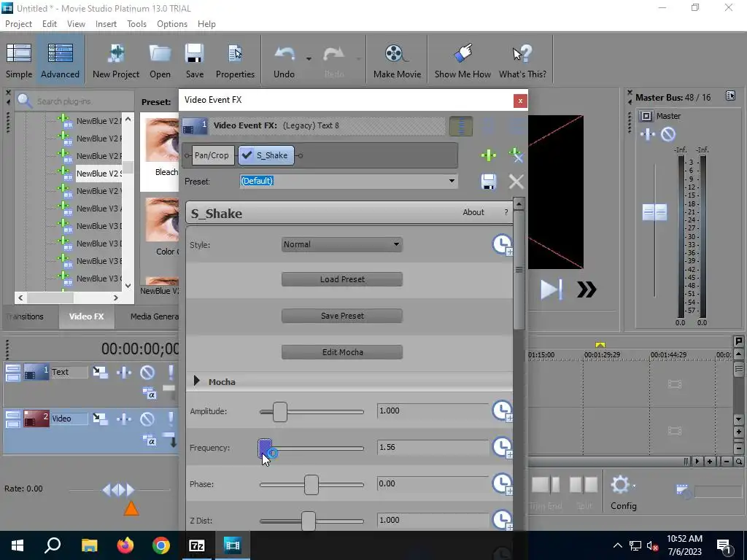Switch to the Video FX tab
Image resolution: width=747 pixels, height=560 pixels.
[86, 316]
